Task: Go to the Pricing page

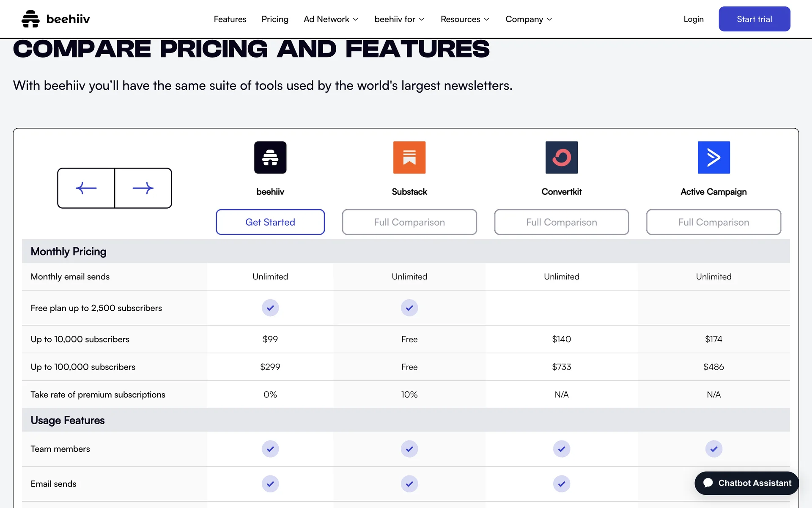Action: click(x=274, y=19)
